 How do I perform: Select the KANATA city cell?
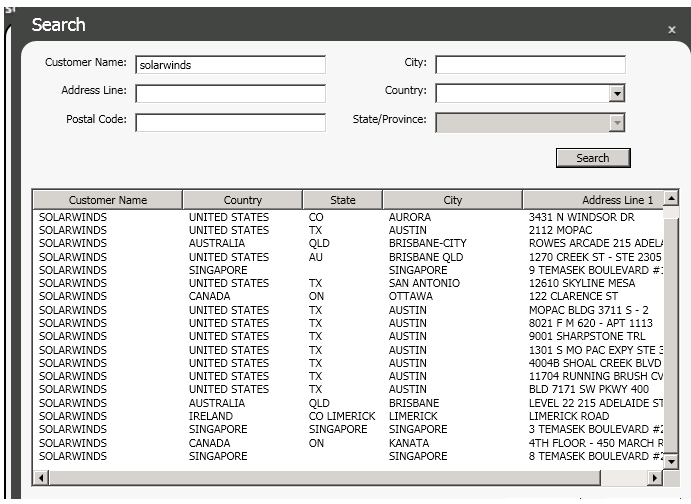(x=409, y=443)
